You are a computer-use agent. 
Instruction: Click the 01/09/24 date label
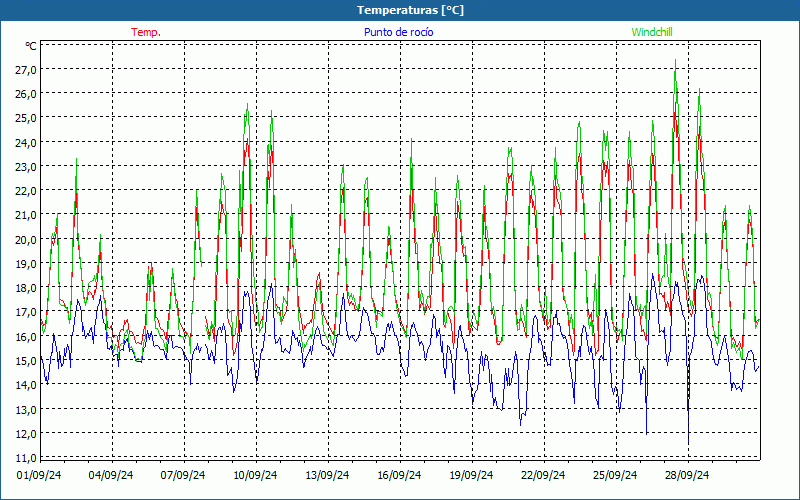point(39,475)
